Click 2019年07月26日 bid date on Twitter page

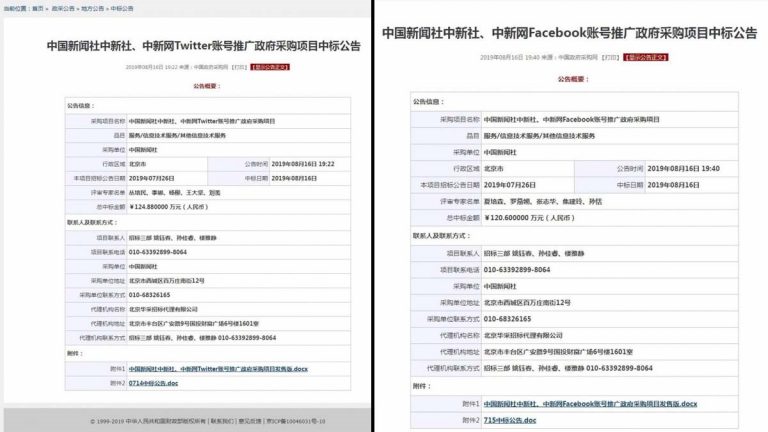coord(151,178)
